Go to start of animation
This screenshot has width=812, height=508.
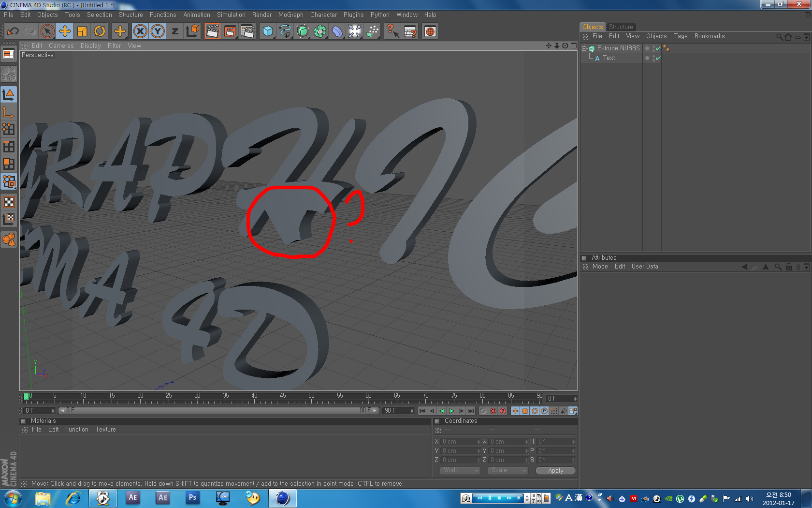(x=422, y=411)
